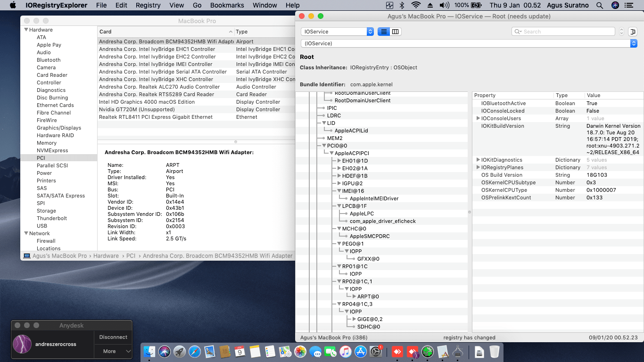Click the Wi-Fi status icon in menu bar
This screenshot has width=644, height=362.
point(416,5)
